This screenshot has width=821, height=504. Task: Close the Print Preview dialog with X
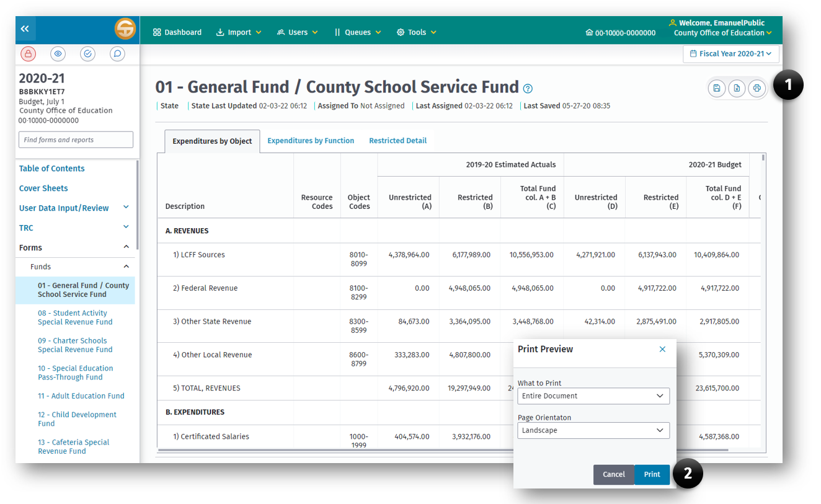coord(662,349)
